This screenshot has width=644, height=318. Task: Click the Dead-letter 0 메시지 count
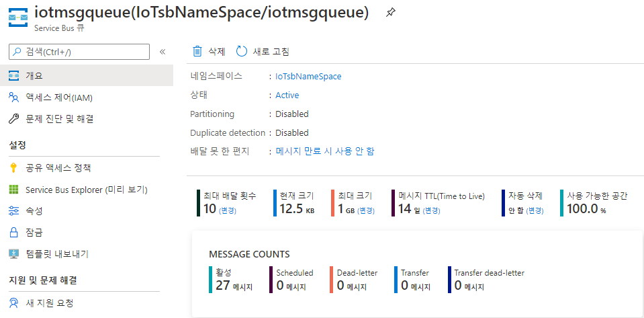coord(352,286)
